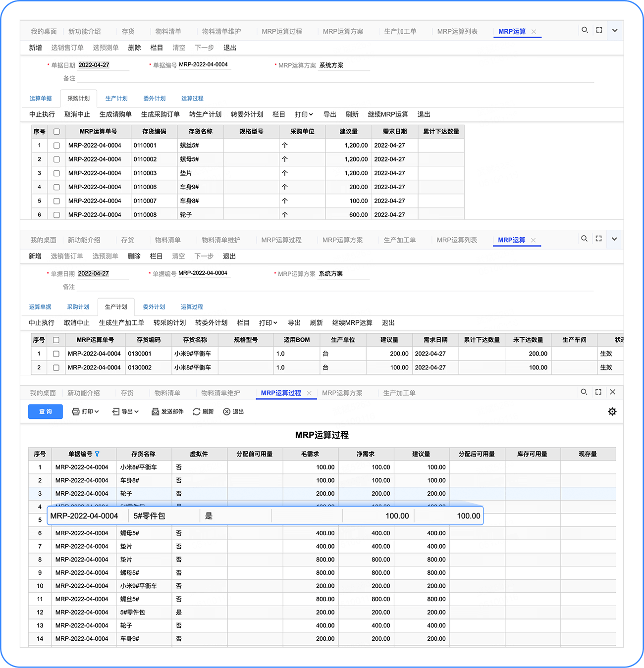The image size is (644, 668).
Task: Click the 退出 exit icon in the bottom toolbar
Action: click(233, 411)
